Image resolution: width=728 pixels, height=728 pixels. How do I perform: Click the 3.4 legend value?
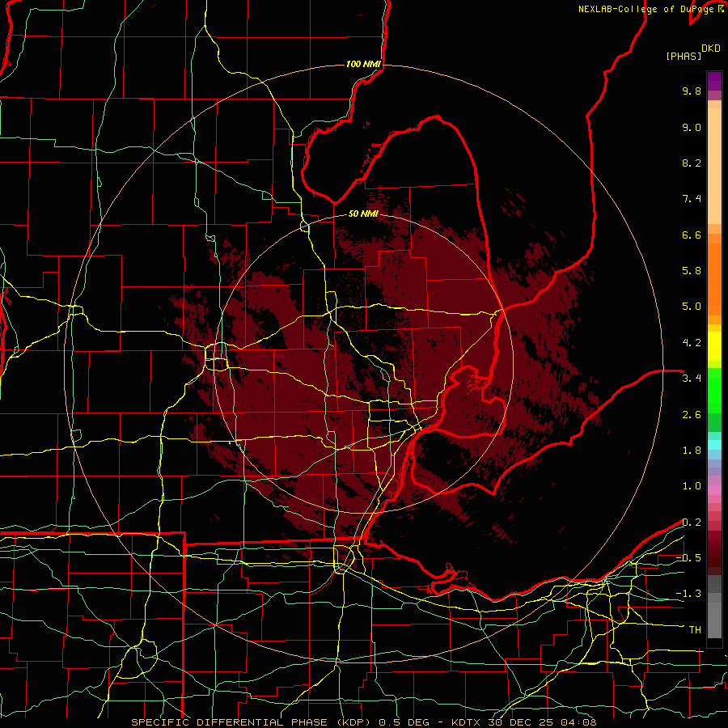click(x=692, y=379)
